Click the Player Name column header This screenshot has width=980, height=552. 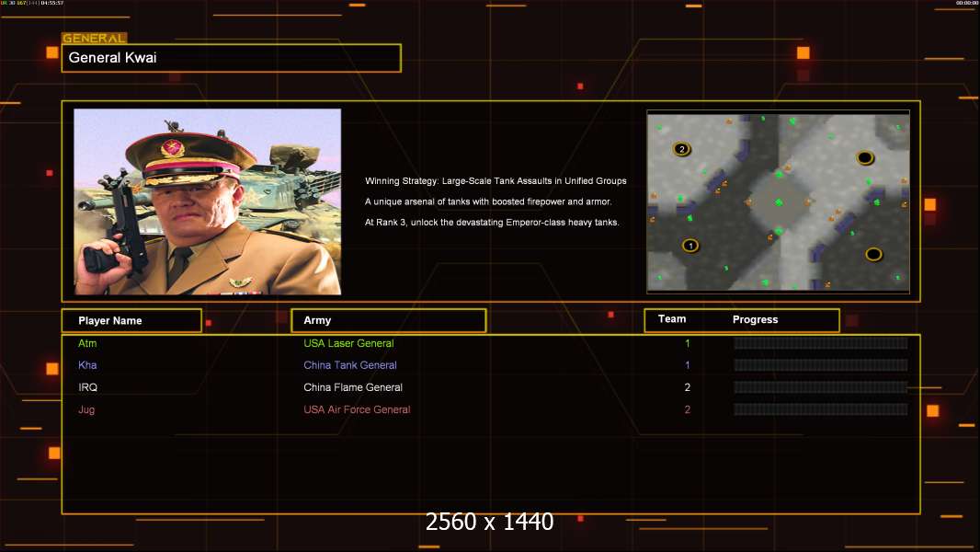pos(131,320)
